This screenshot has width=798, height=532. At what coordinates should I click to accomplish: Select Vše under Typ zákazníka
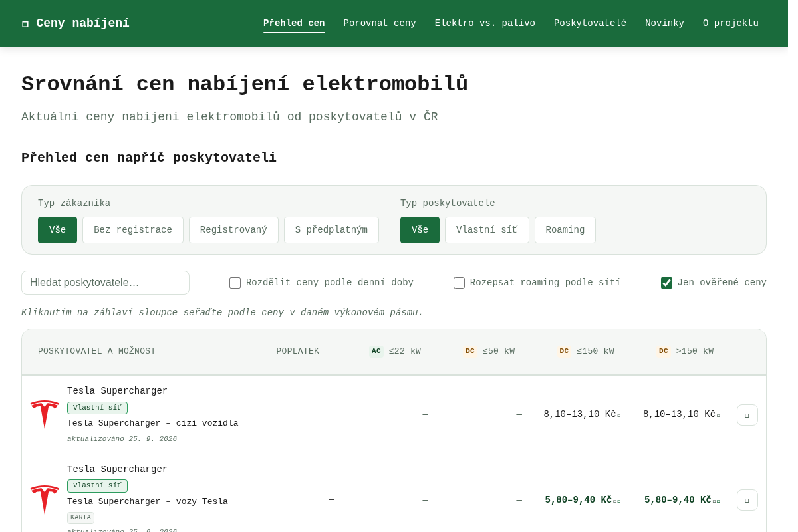[x=57, y=230]
